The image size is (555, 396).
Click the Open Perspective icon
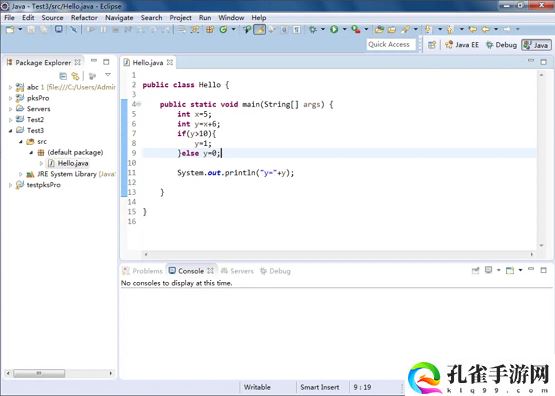click(x=432, y=45)
